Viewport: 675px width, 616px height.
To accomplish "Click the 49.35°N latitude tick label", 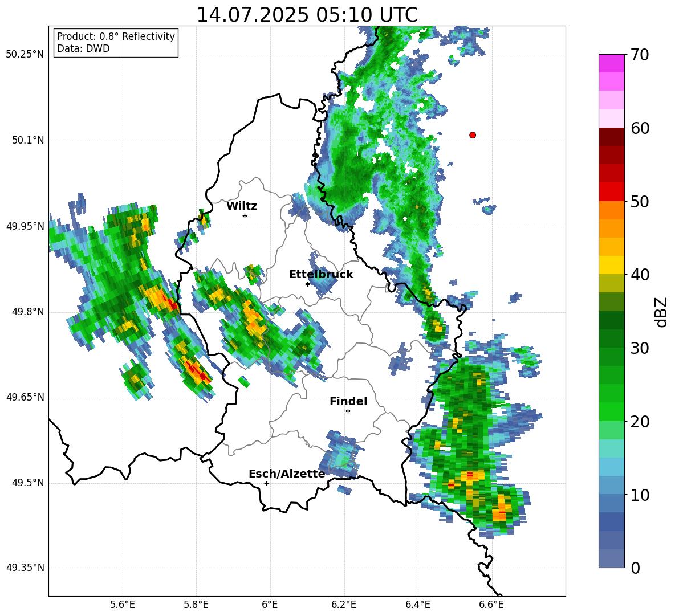I will click(25, 568).
